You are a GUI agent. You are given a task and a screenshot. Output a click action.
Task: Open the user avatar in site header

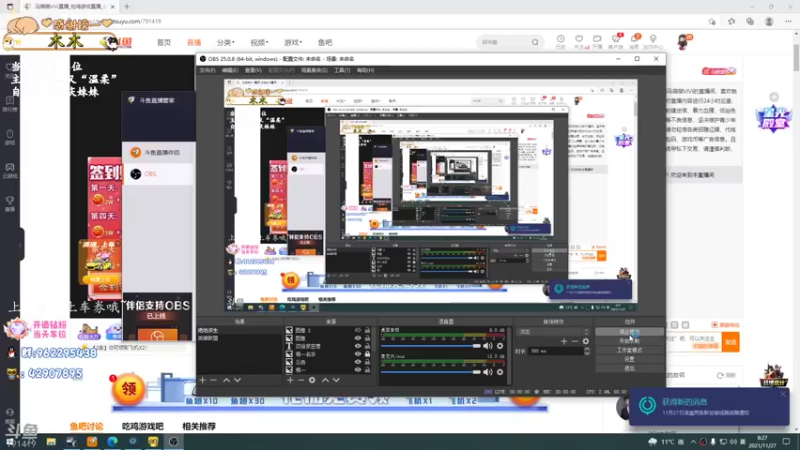click(x=684, y=42)
